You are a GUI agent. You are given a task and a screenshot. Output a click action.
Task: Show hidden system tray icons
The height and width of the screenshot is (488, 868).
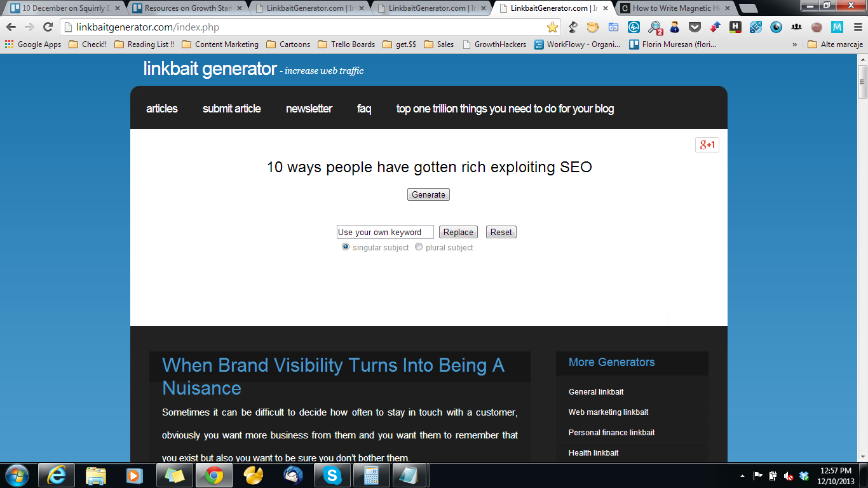coord(742,475)
